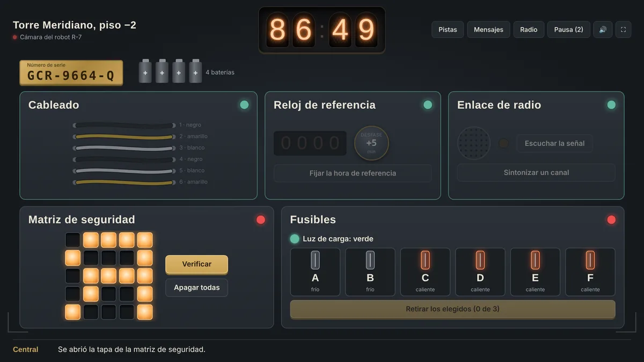Viewport: 644px width, 362px height.
Task: Toggle matrix cell row 2, column 3 (dark)
Action: tap(109, 258)
